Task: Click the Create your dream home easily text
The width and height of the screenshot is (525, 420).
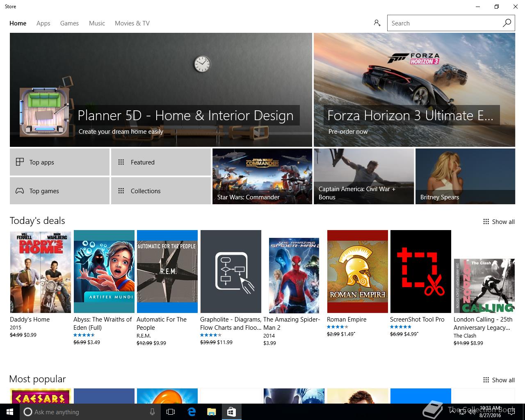Action: (121, 131)
